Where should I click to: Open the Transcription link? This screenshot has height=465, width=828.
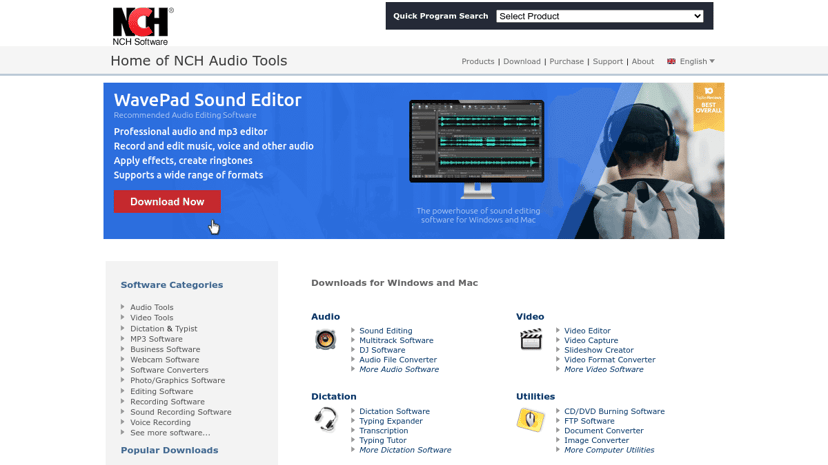[383, 431]
